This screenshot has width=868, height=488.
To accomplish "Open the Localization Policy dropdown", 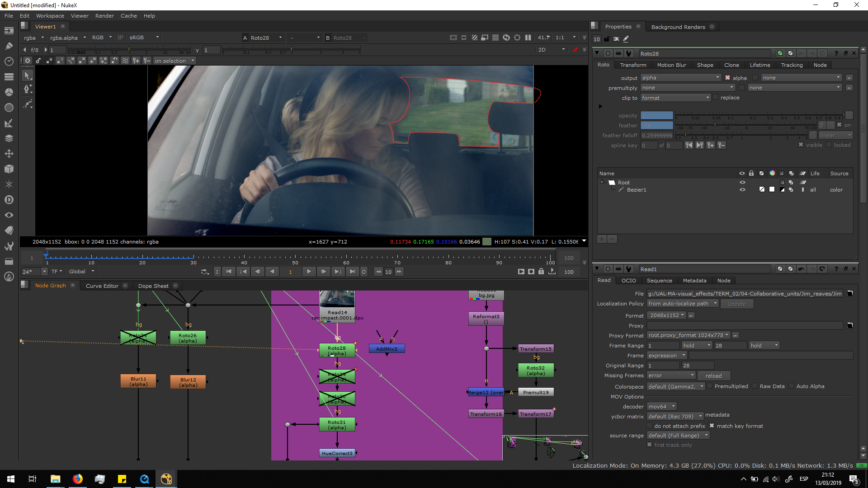I will click(x=683, y=304).
